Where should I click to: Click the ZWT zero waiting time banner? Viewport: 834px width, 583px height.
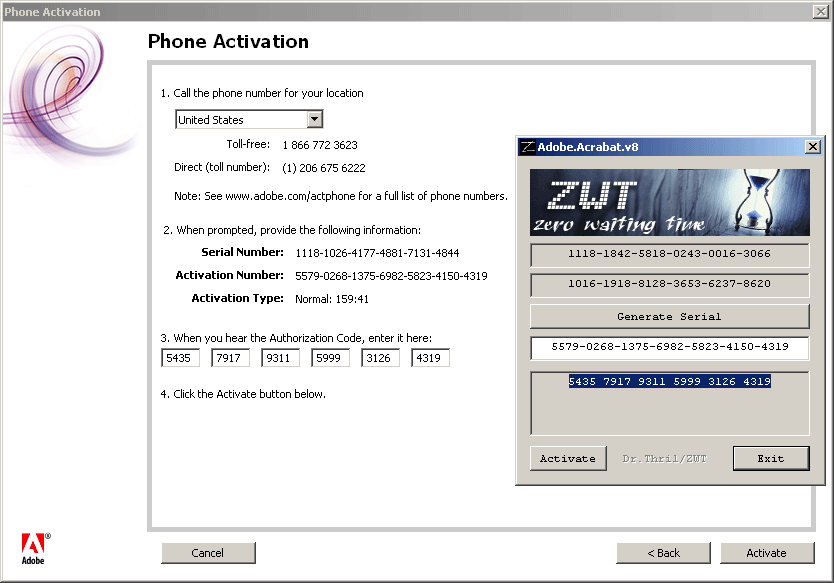click(x=670, y=202)
